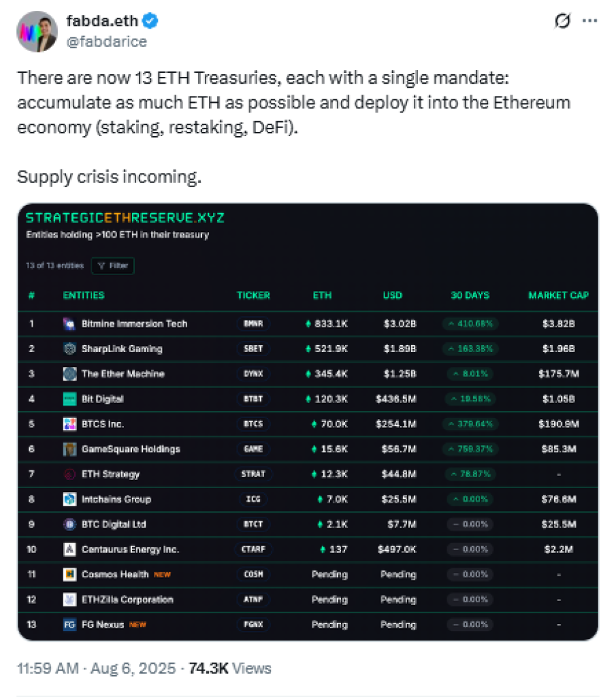The image size is (616, 697).
Task: Click the GameSquare Holdings logo icon
Action: [69, 449]
